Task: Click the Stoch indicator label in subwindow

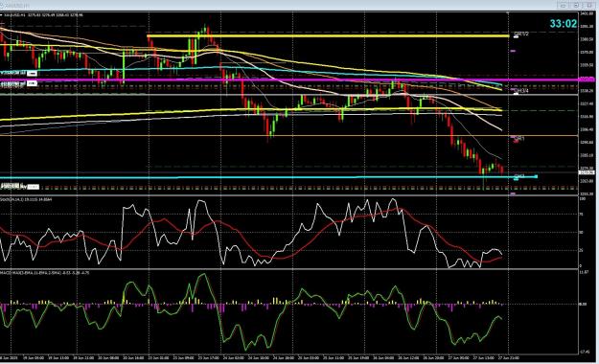Action: [26, 199]
